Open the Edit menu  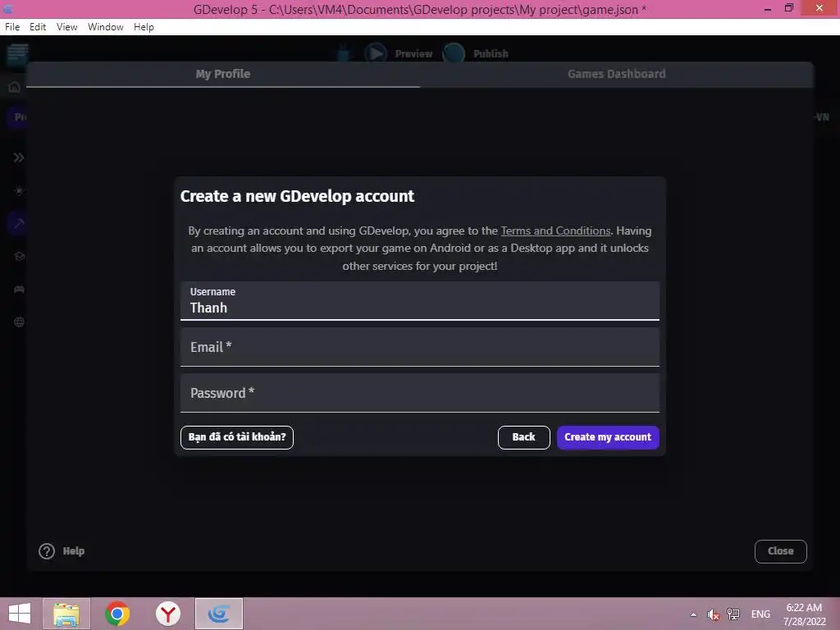(38, 27)
